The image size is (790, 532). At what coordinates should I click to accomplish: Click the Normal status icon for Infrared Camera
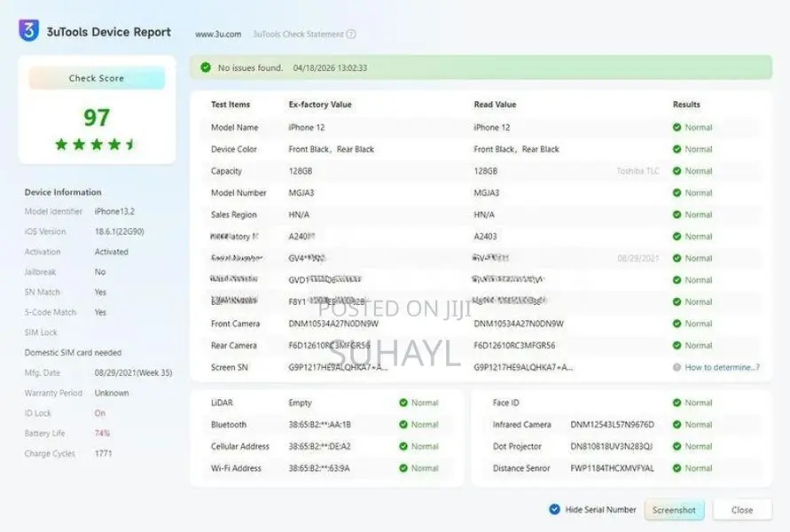coord(677,425)
